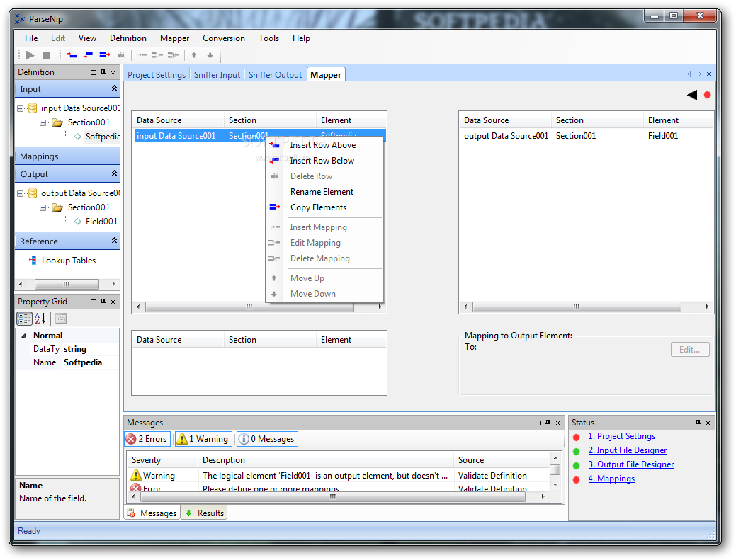736x560 pixels.
Task: Close the Property Grid panel
Action: tap(113, 302)
